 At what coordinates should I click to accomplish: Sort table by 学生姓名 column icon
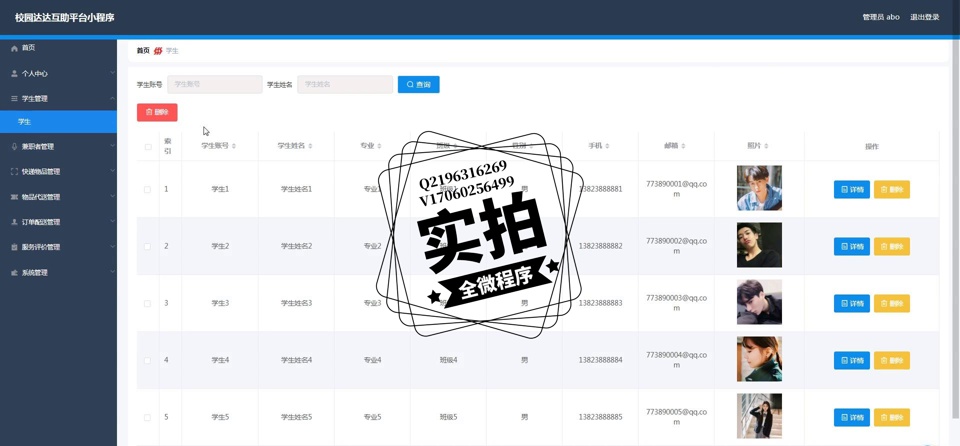[310, 146]
